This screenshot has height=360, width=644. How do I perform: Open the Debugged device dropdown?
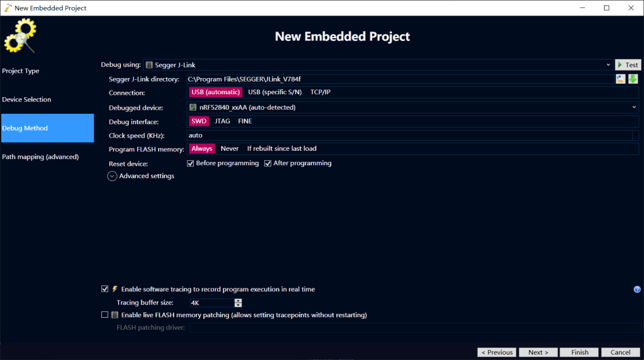413,107
